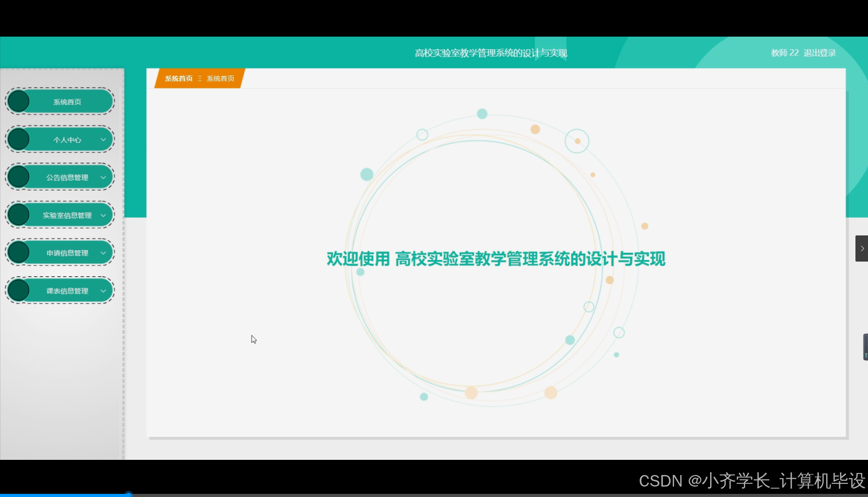Click the 课表信息管理 circular icon
Image resolution: width=868 pixels, height=497 pixels.
19,290
